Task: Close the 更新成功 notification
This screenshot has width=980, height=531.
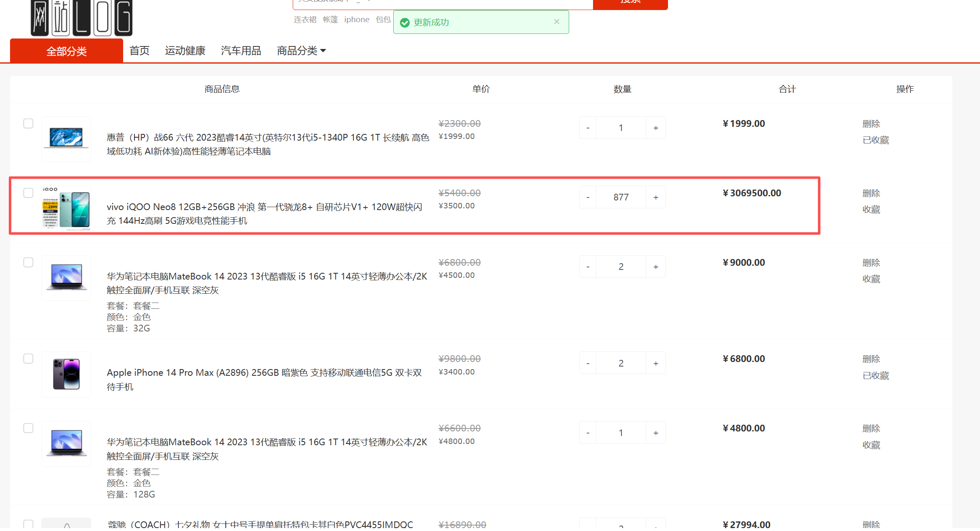Action: [x=557, y=22]
